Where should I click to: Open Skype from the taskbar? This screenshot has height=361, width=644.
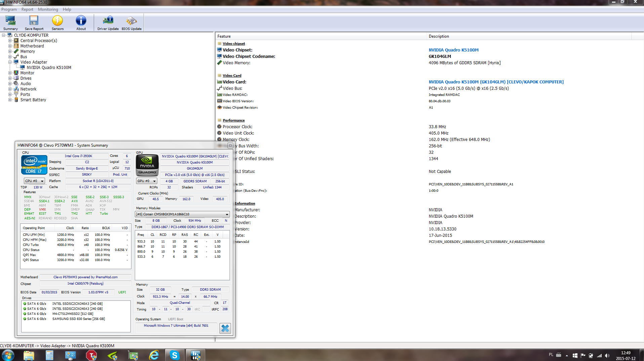point(174,355)
